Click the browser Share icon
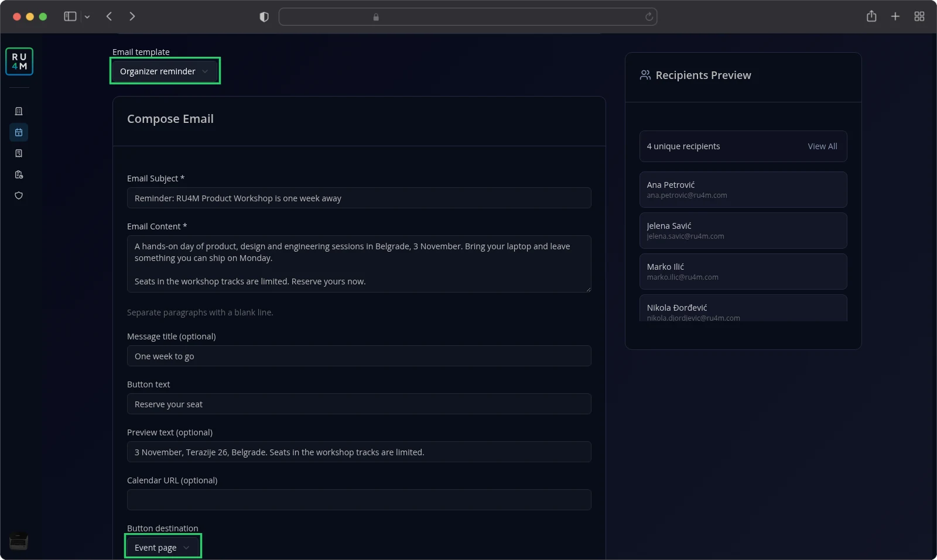The height and width of the screenshot is (560, 937). tap(871, 16)
